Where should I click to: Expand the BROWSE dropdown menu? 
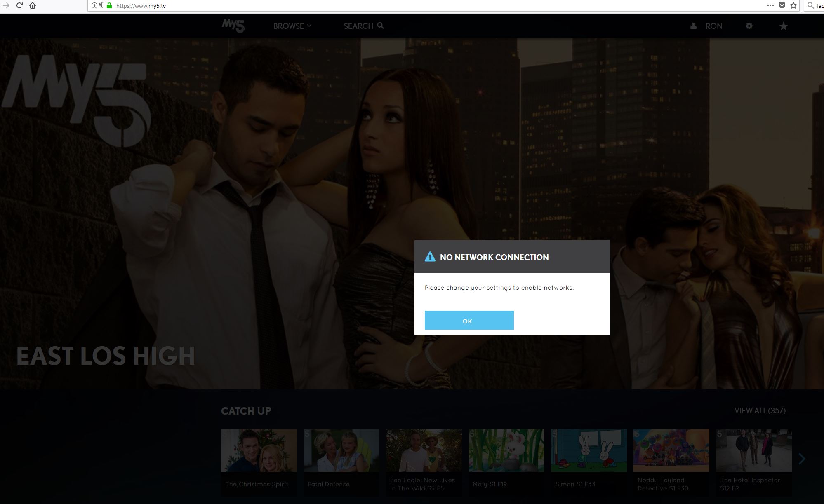309,26
